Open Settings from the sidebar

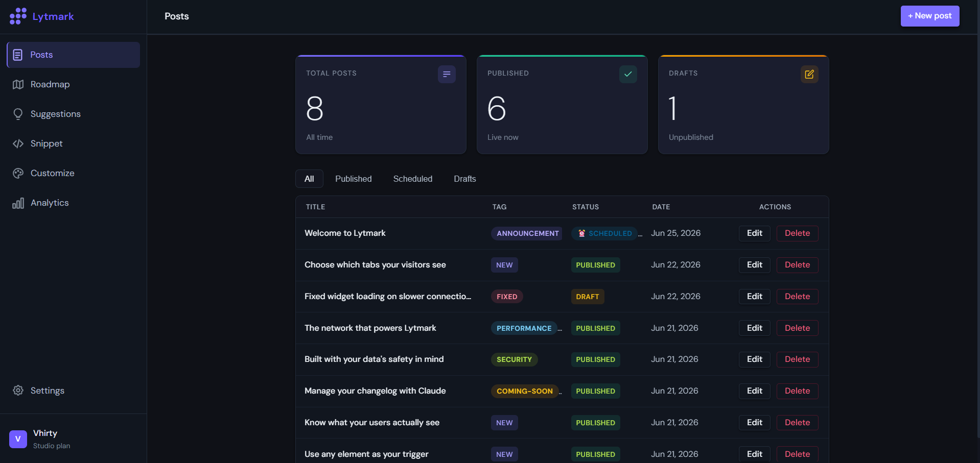73,391
